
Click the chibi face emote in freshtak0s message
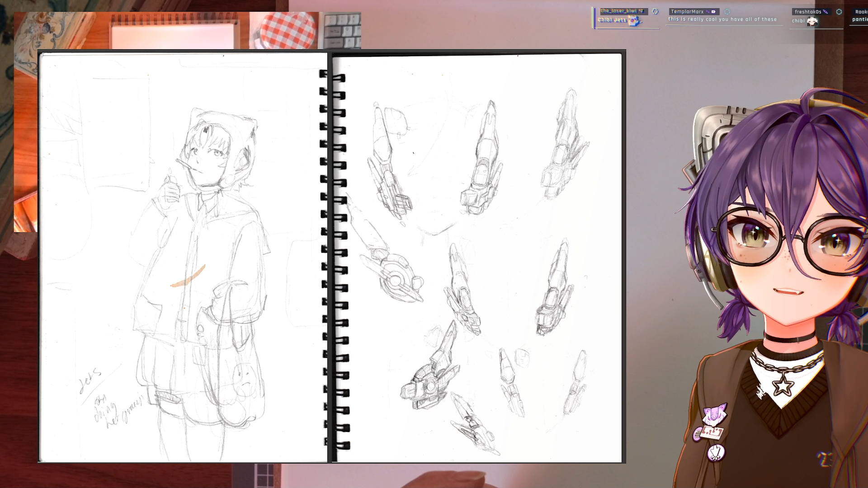click(x=813, y=21)
